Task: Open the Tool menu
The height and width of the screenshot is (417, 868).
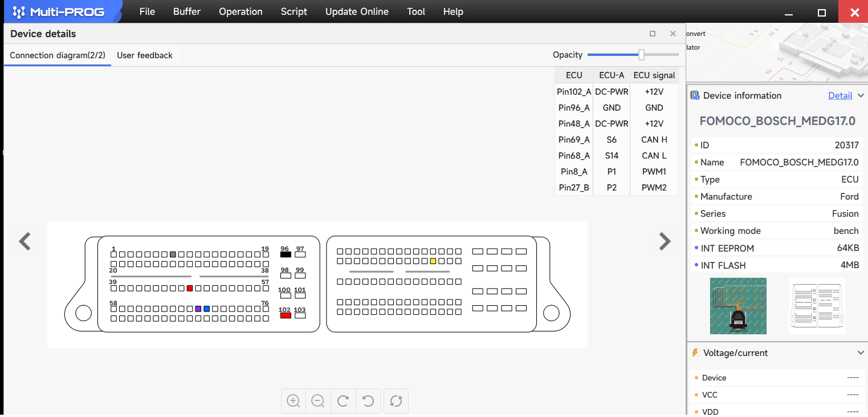Action: [x=416, y=11]
